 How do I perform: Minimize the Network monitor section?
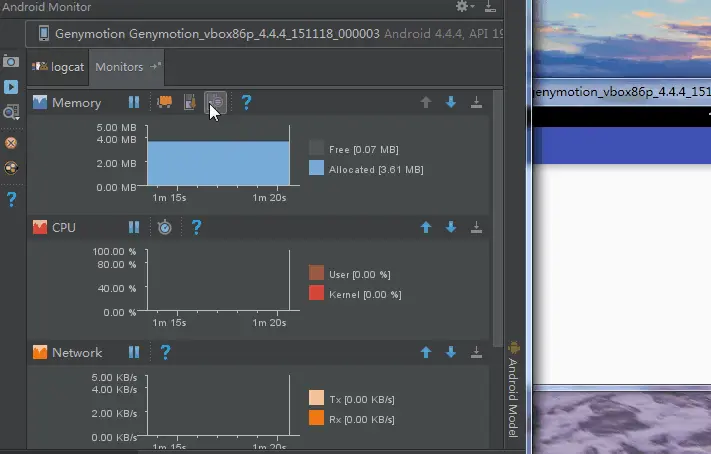pyautogui.click(x=476, y=352)
